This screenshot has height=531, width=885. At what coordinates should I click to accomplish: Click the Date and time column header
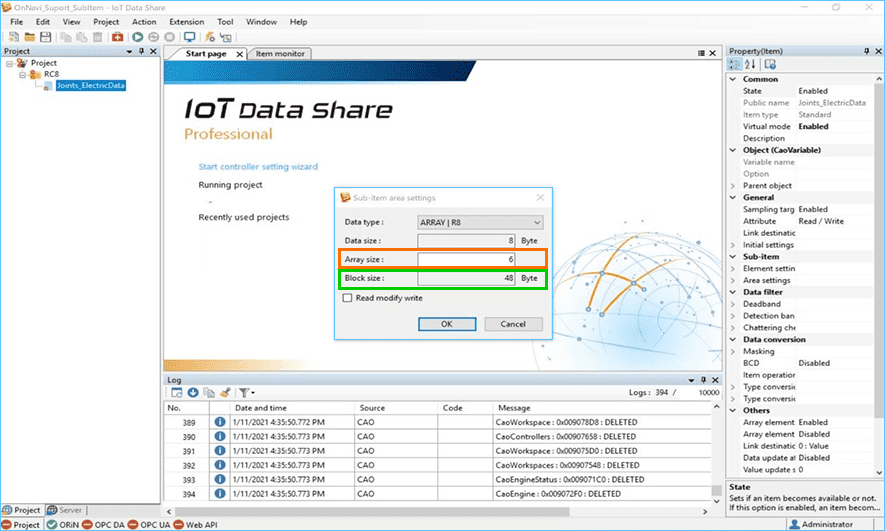click(292, 408)
